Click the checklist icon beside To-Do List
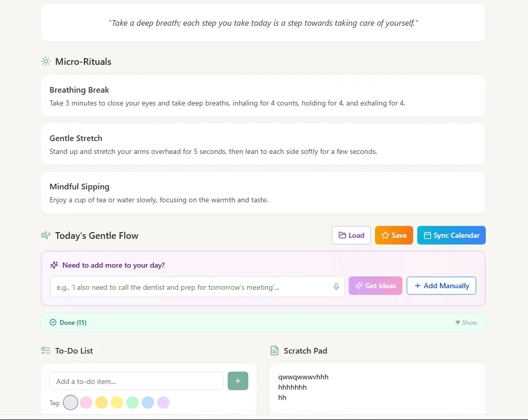 [x=46, y=351]
